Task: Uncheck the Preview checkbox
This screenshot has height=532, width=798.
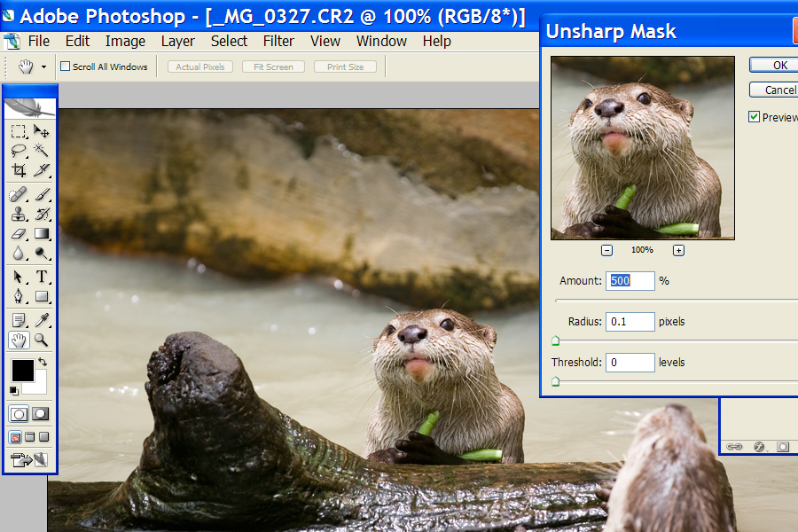Action: tap(755, 117)
